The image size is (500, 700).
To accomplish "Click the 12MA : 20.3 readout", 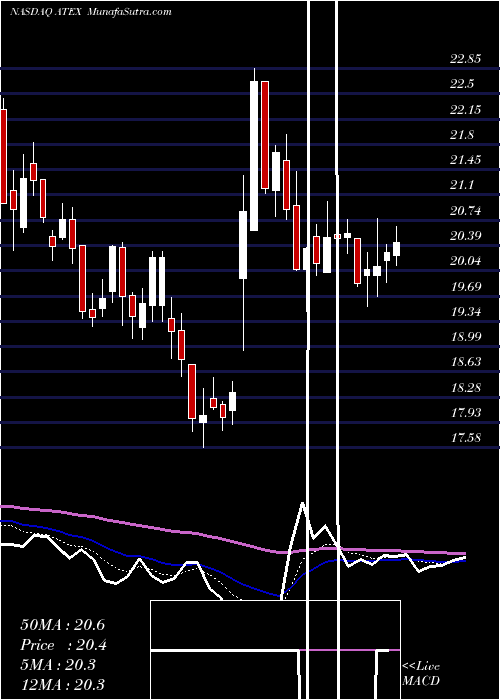I will pos(62,684).
